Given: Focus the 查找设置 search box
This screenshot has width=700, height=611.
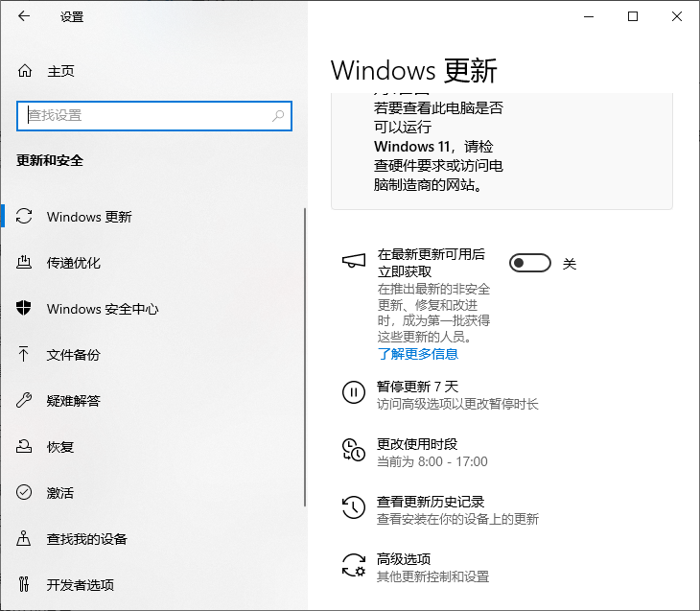Looking at the screenshot, I should pyautogui.click(x=154, y=116).
